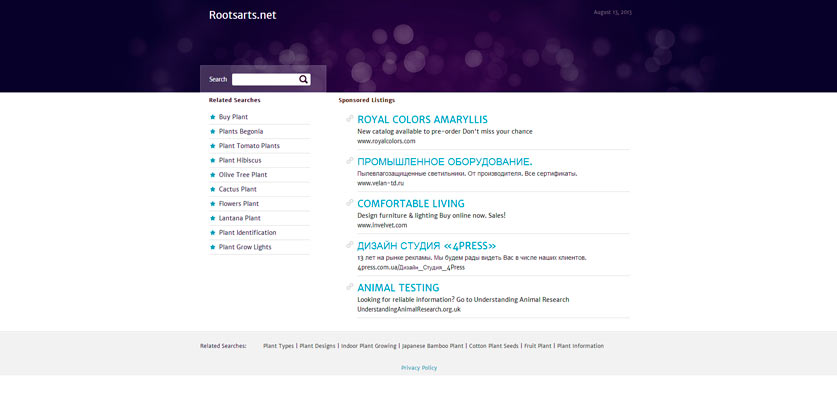Focus the Search text field
The image size is (837, 400).
pyautogui.click(x=264, y=79)
